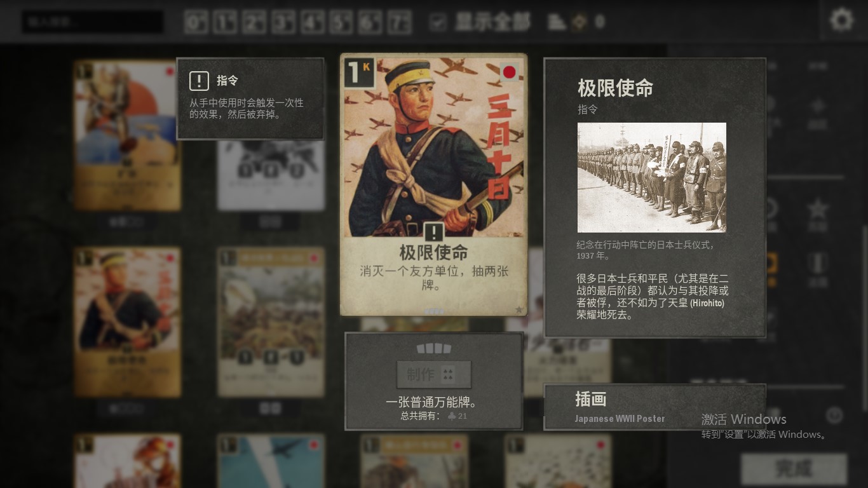Viewport: 868px width, 488px height.
Task: Open the settings gear icon
Action: pyautogui.click(x=841, y=20)
